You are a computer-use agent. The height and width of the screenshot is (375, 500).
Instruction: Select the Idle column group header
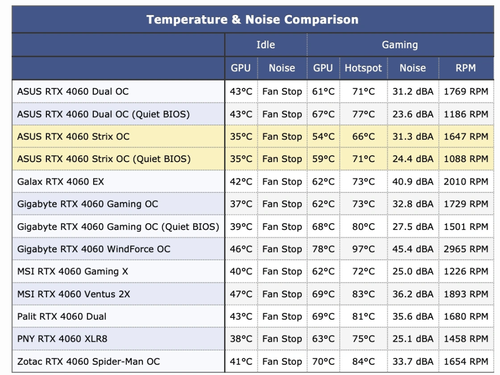[x=266, y=45]
